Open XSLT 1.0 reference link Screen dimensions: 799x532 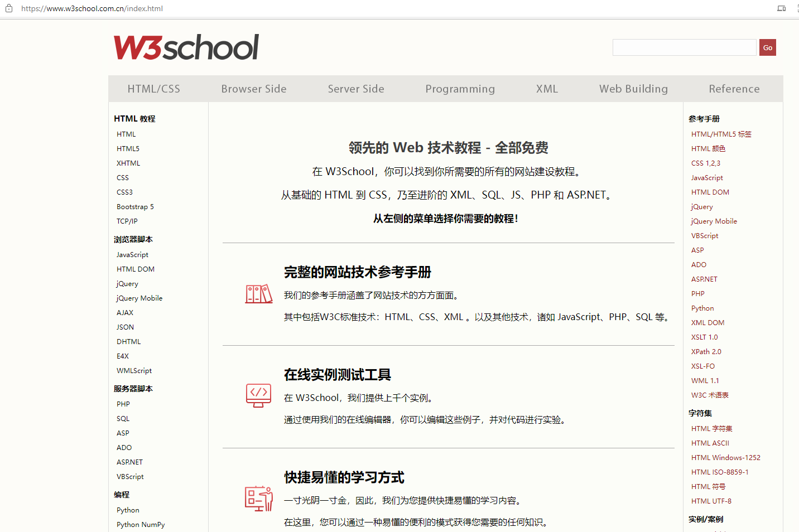(705, 337)
